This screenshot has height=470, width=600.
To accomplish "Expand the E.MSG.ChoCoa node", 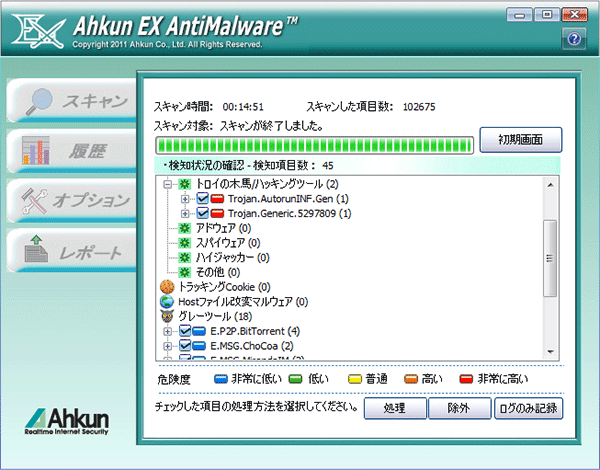I will click(167, 346).
